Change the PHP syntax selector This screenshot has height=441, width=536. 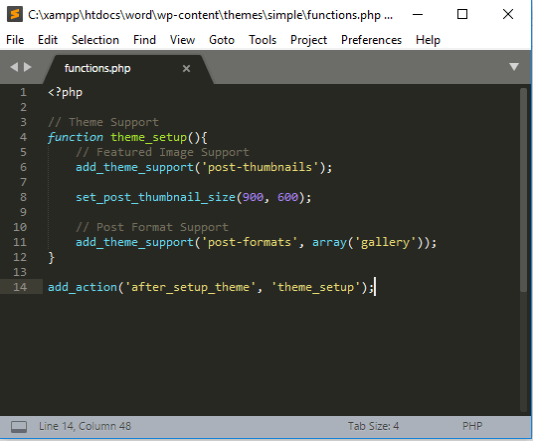(472, 426)
